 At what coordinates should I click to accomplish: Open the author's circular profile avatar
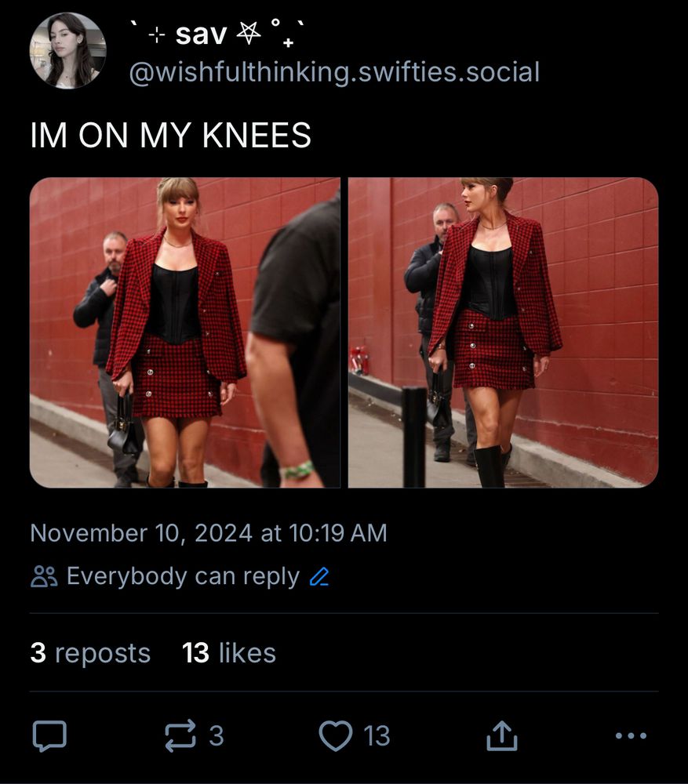67,50
